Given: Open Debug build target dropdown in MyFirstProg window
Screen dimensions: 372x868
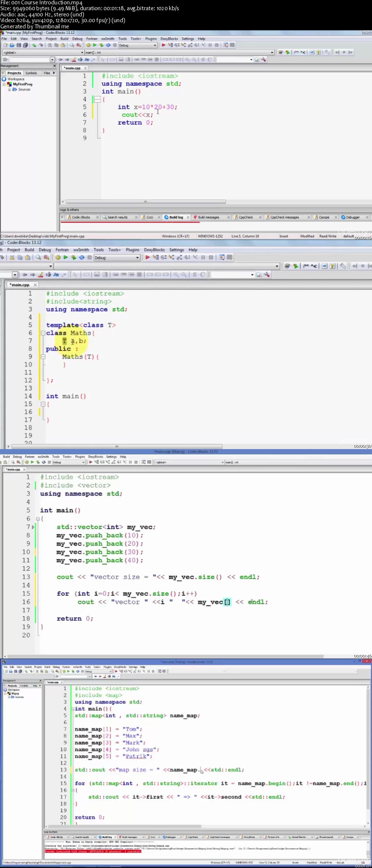Looking at the screenshot, I should point(155,45).
